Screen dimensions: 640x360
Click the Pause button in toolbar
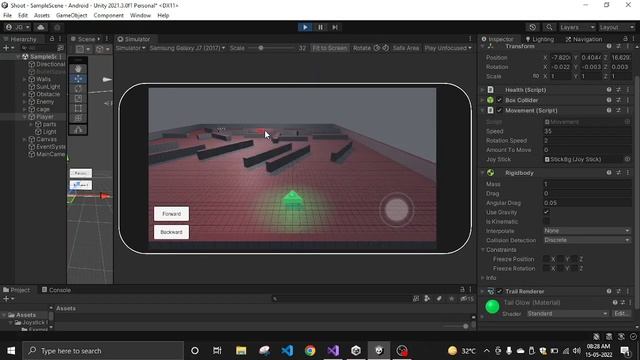coord(320,27)
